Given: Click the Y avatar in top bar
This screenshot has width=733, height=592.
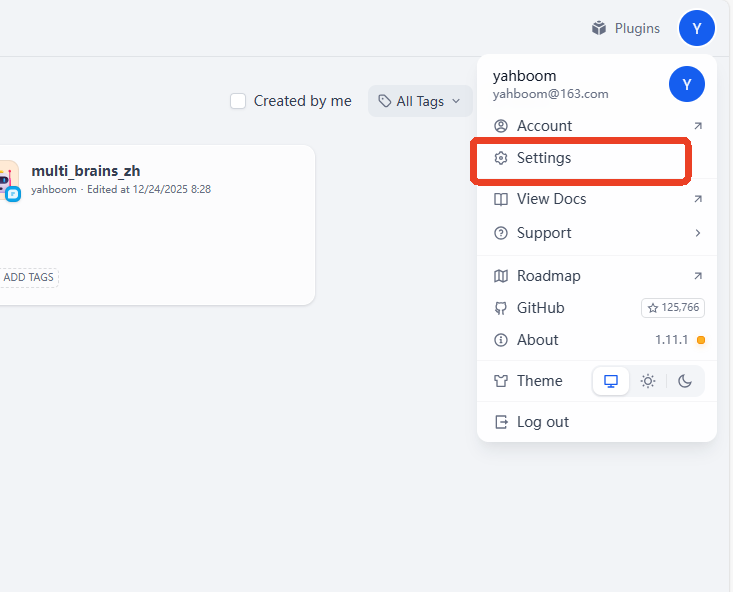Looking at the screenshot, I should pos(697,28).
